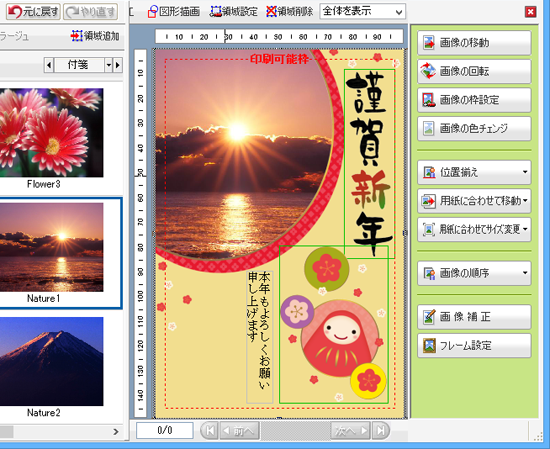This screenshot has width=550, height=449.
Task: Click the 画像の枠設定 icon
Action: pos(429,100)
